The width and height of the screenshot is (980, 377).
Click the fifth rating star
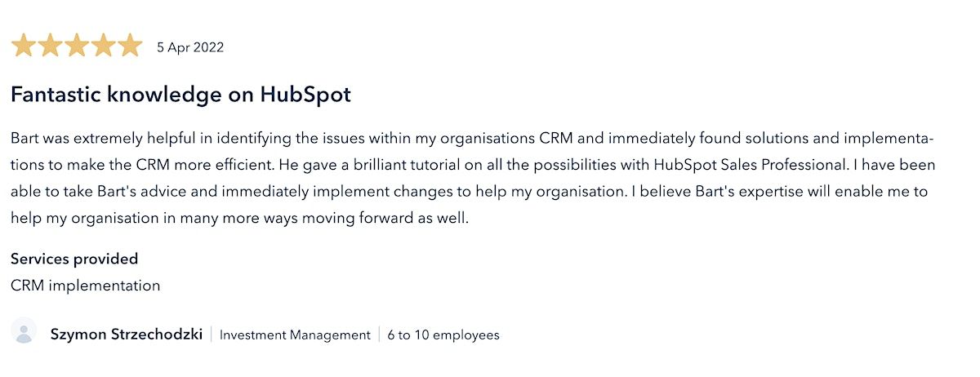(x=129, y=46)
